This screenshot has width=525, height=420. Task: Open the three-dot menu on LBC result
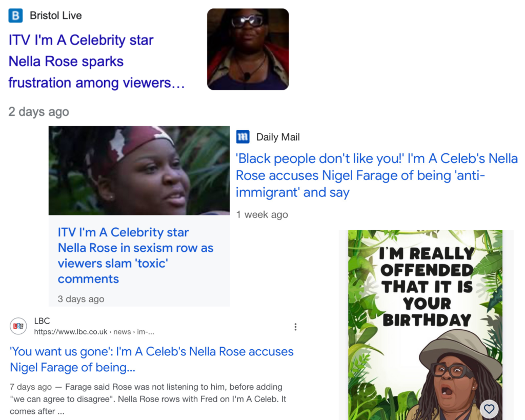click(295, 327)
